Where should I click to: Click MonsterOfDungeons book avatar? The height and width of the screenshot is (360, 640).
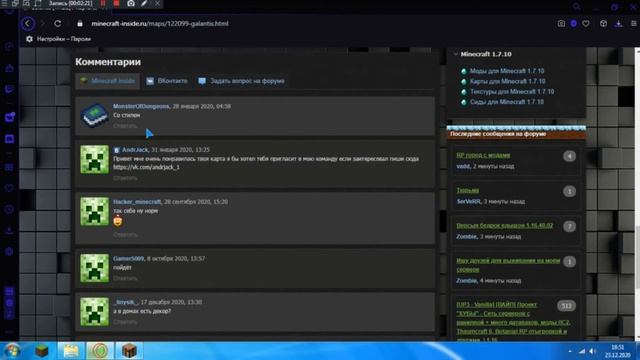(94, 115)
